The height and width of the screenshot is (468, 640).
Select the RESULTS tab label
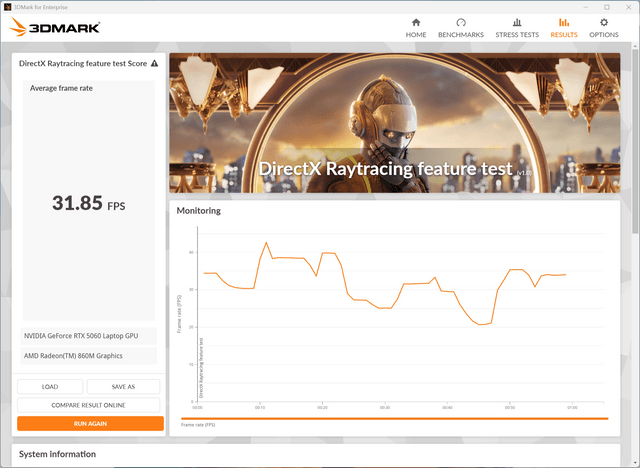pyautogui.click(x=564, y=35)
